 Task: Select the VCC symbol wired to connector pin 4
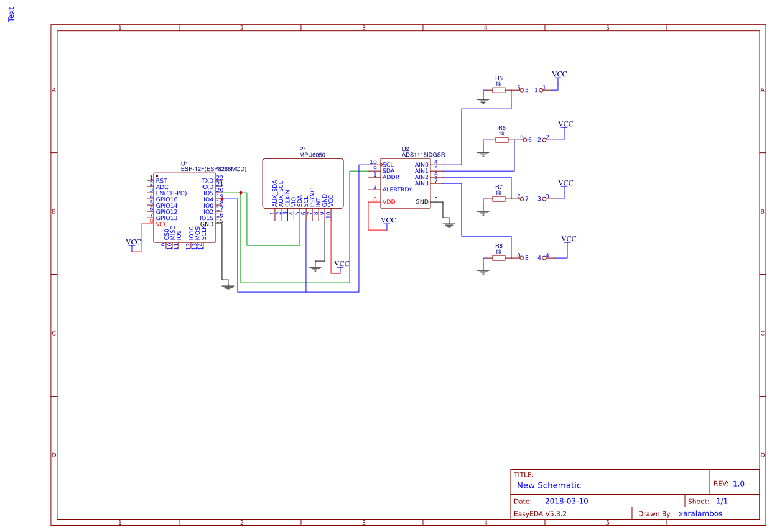click(569, 241)
